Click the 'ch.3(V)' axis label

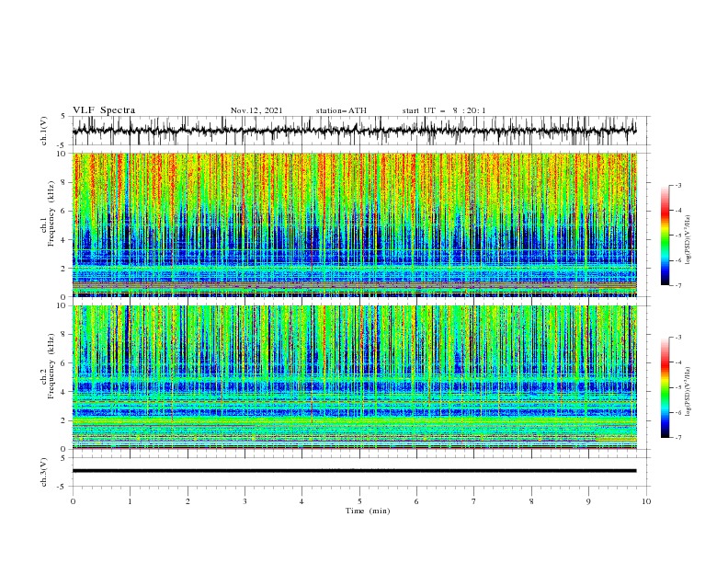(x=44, y=472)
